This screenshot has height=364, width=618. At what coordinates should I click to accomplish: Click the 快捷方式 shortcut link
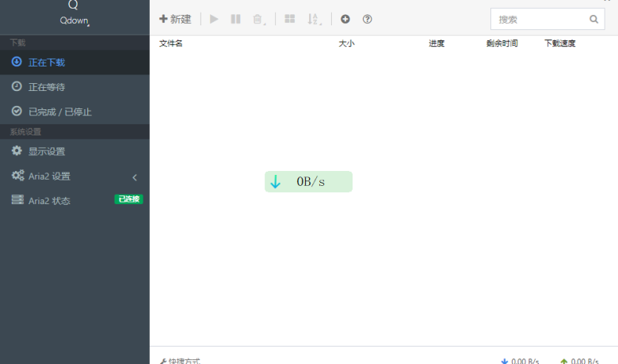pos(181,361)
